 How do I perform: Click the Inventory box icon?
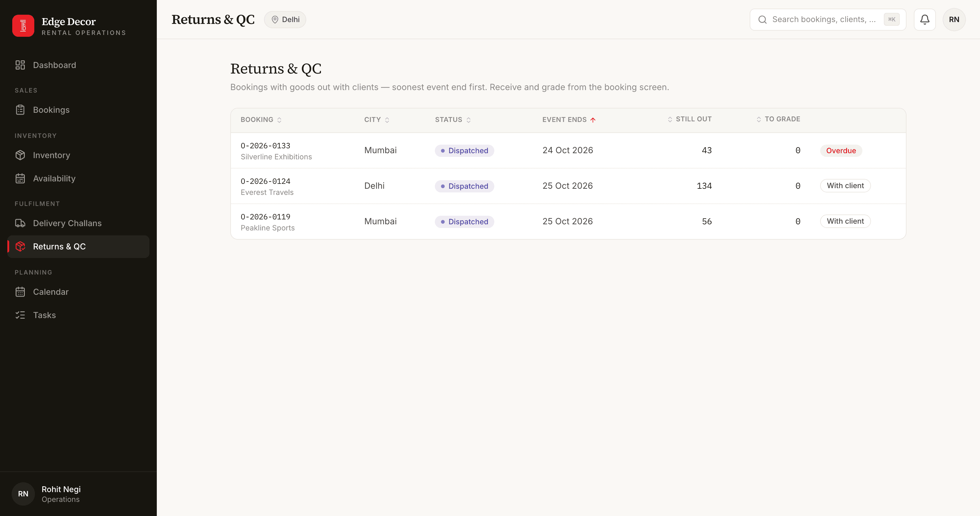(x=20, y=155)
